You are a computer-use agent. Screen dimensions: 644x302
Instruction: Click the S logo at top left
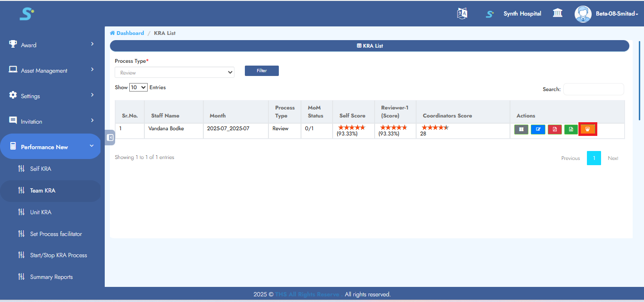[x=26, y=14]
